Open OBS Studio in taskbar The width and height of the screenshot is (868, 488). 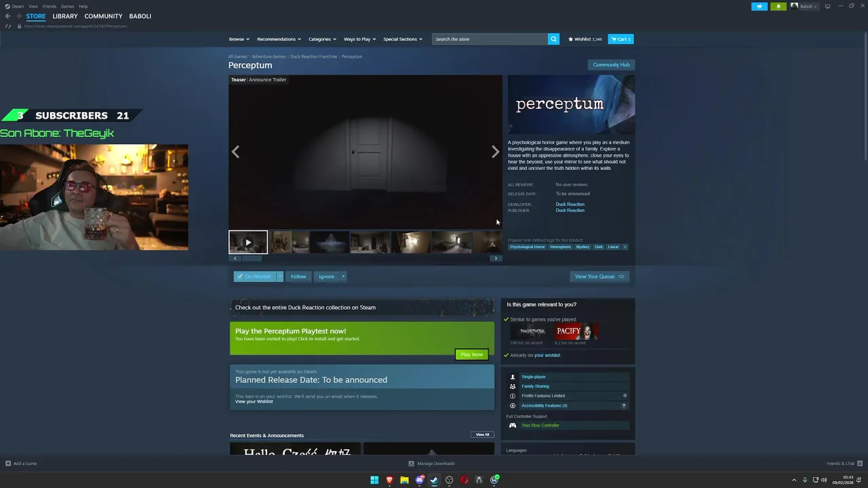pos(449,480)
